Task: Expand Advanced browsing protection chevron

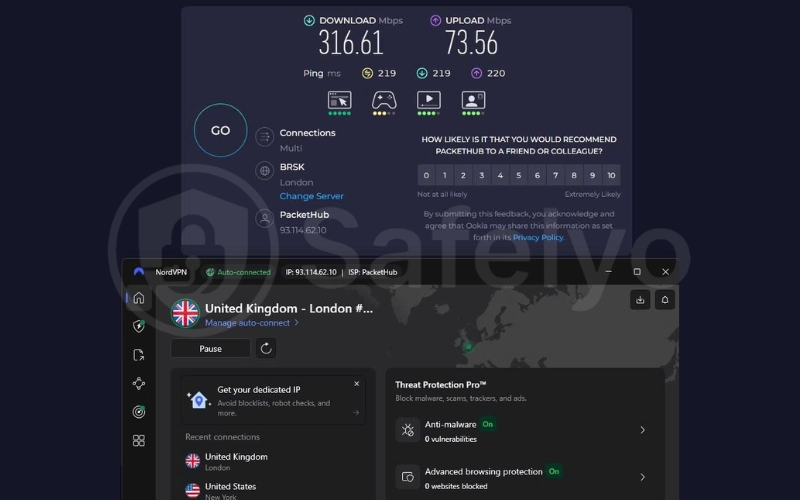Action: point(642,477)
